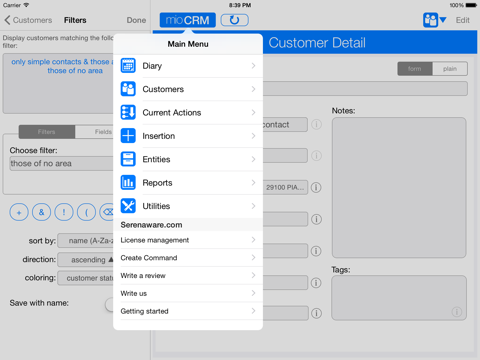Image resolution: width=480 pixels, height=360 pixels.
Task: Click the plus filter operator button
Action: 19,212
